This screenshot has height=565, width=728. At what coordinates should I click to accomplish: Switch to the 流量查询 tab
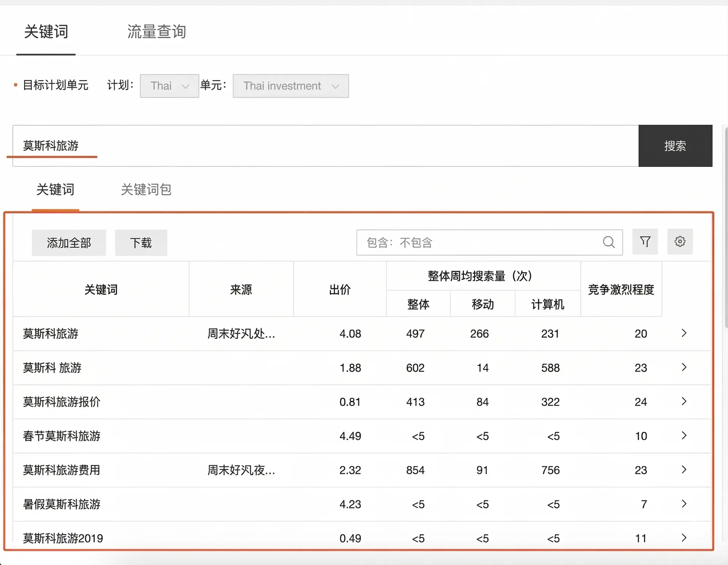157,31
